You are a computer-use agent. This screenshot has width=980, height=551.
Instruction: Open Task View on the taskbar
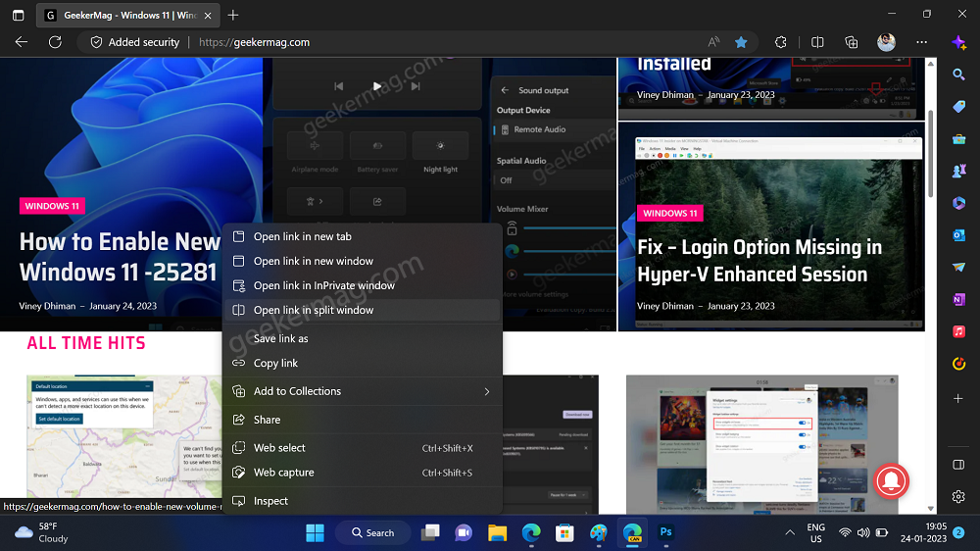tap(430, 533)
